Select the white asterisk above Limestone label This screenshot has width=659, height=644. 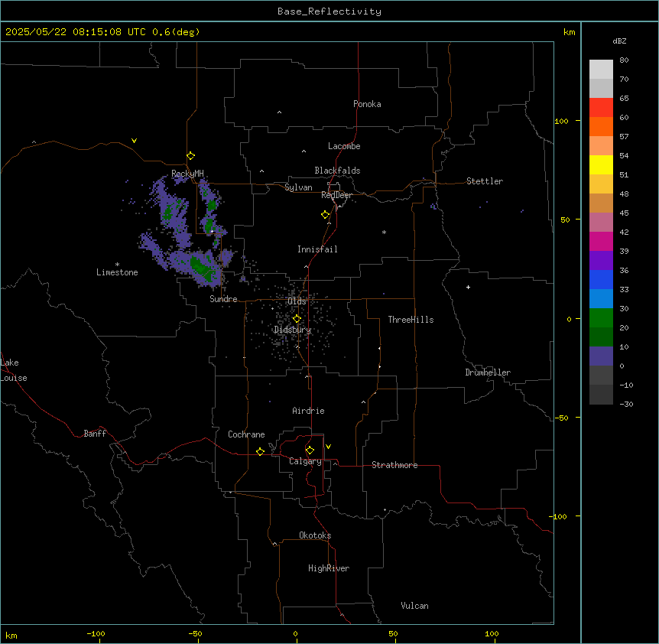coord(117,264)
